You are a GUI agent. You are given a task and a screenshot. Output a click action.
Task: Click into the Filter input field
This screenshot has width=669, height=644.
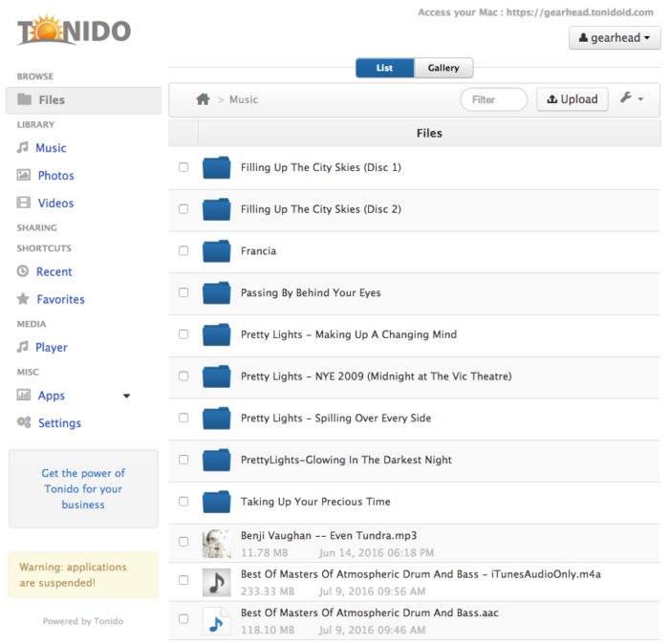tap(493, 99)
